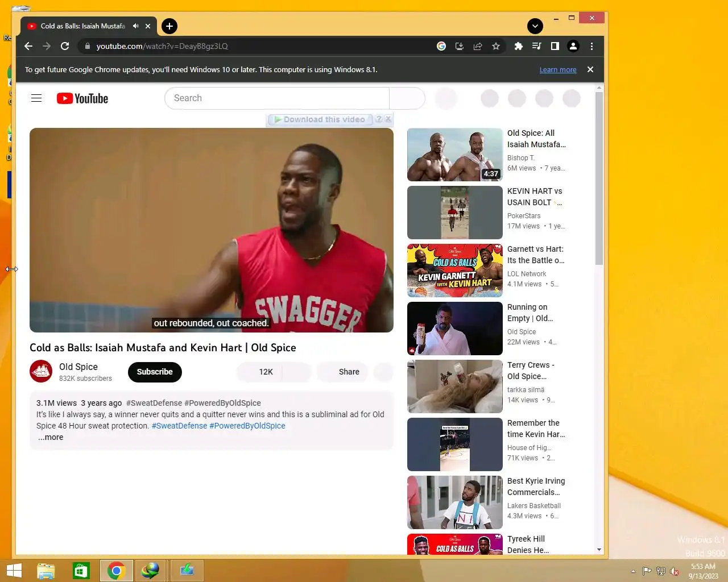The width and height of the screenshot is (728, 582).
Task: Click #PoweredByOldSpice hashtag above description
Action: coord(222,403)
